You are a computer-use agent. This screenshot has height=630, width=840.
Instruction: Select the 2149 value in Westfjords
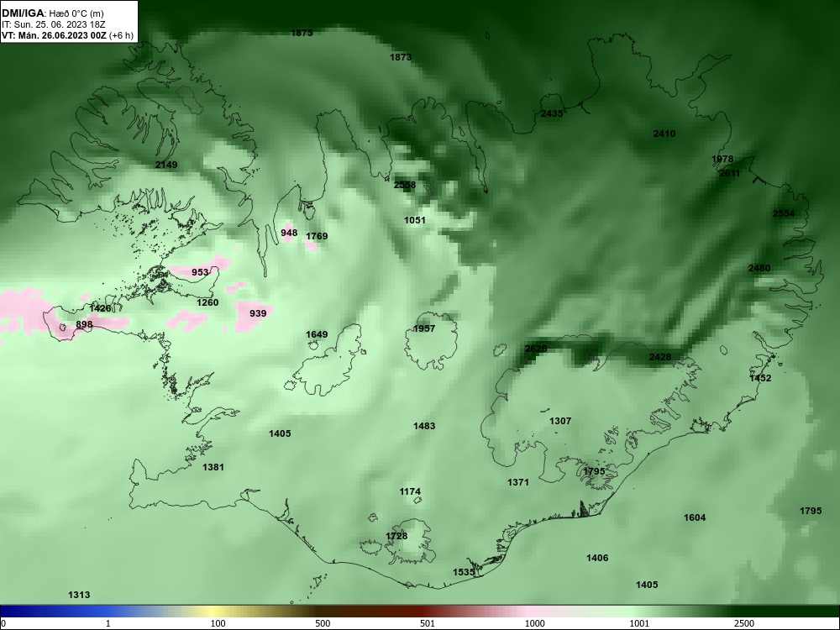coord(166,165)
